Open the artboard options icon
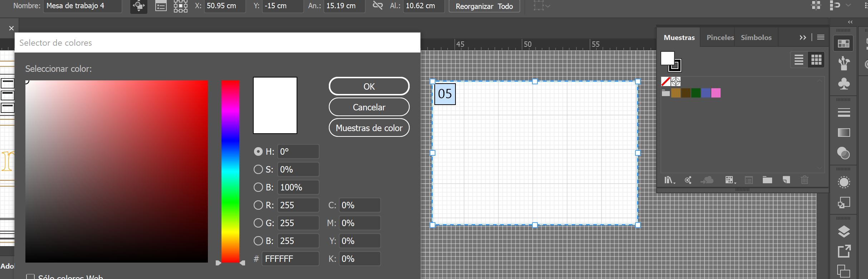 click(x=161, y=6)
